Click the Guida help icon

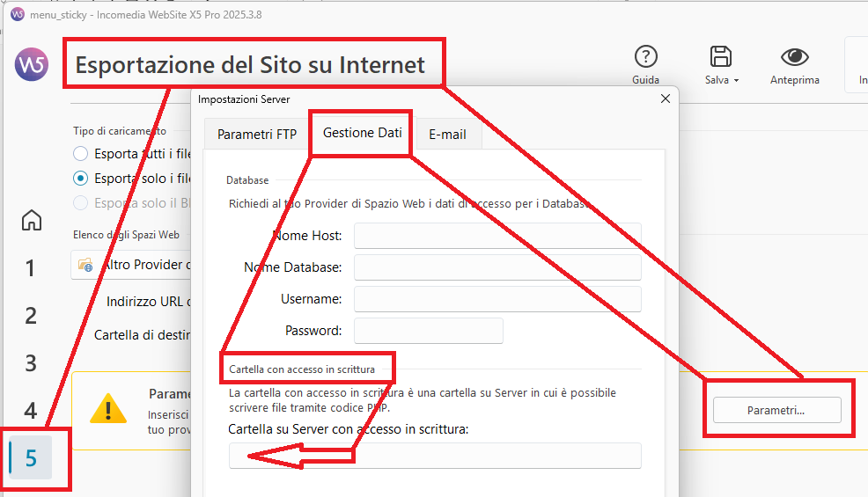[x=645, y=57]
